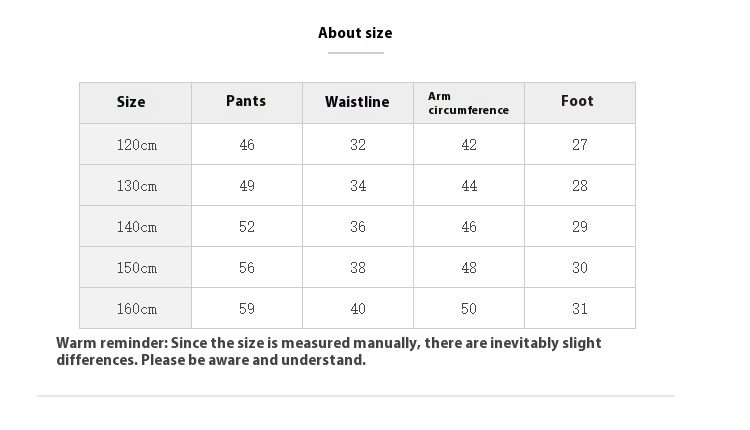Click the Warm reminder note text
Viewport: 750px width, 430px height.
(328, 351)
